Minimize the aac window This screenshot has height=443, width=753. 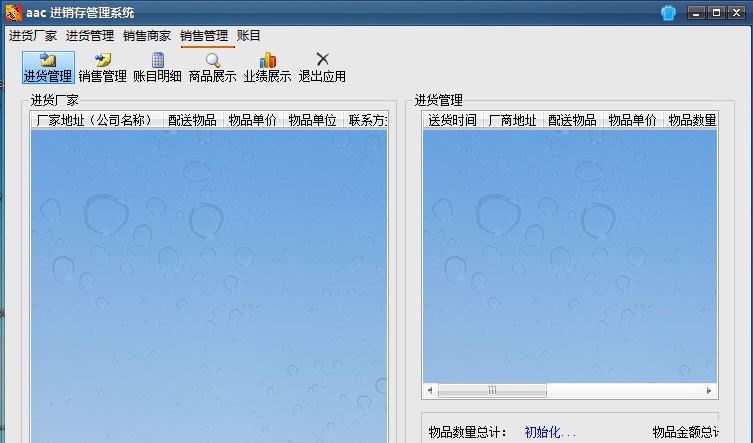coord(696,13)
